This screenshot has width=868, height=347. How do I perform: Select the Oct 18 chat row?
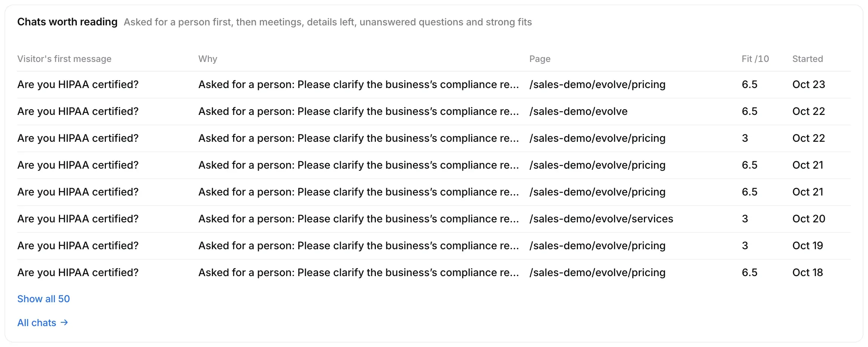tap(434, 273)
